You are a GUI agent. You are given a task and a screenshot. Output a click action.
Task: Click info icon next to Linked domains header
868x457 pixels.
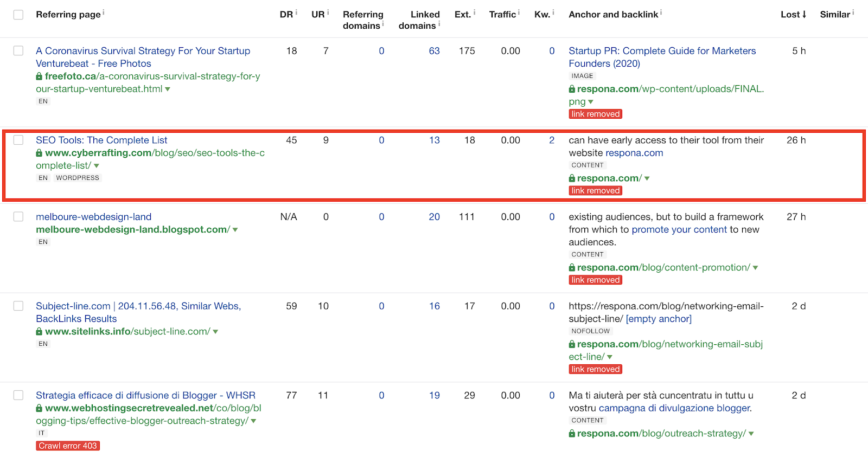point(439,23)
